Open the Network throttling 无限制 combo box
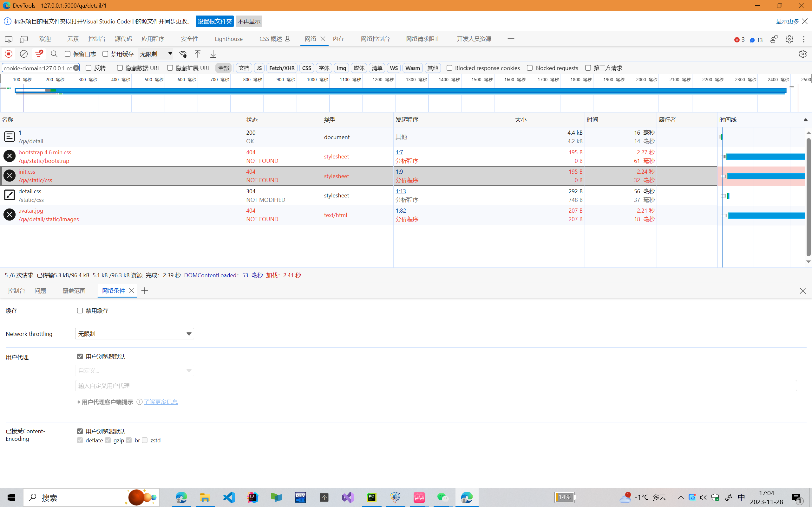The height and width of the screenshot is (507, 812). click(134, 334)
